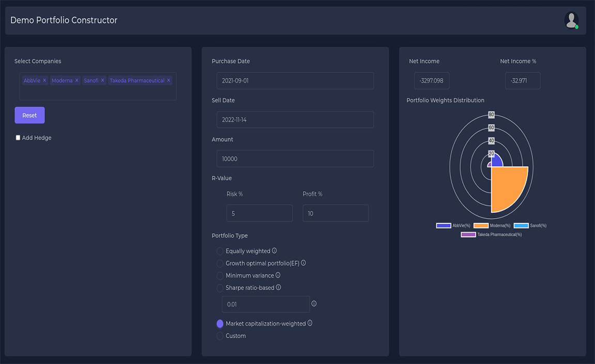Image resolution: width=595 pixels, height=364 pixels.
Task: Select Equally weighted portfolio type
Action: [x=220, y=251]
